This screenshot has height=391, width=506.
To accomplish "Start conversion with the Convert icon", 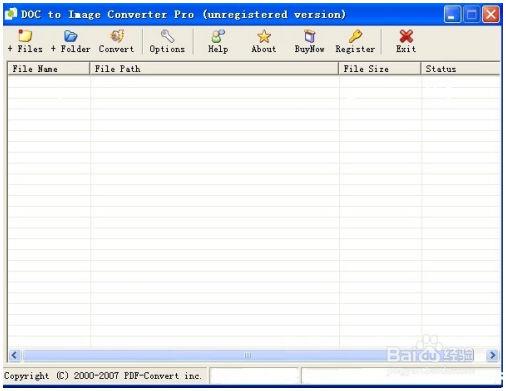I will (x=117, y=36).
